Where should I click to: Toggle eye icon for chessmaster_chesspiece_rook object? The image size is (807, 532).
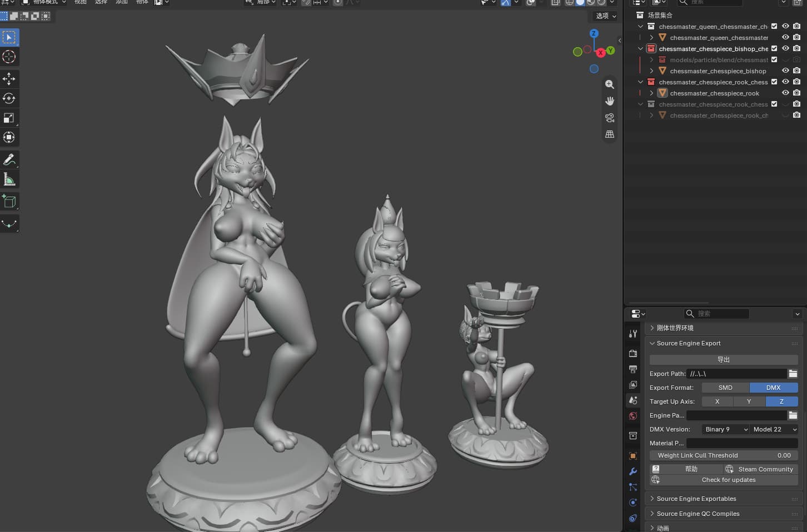785,93
